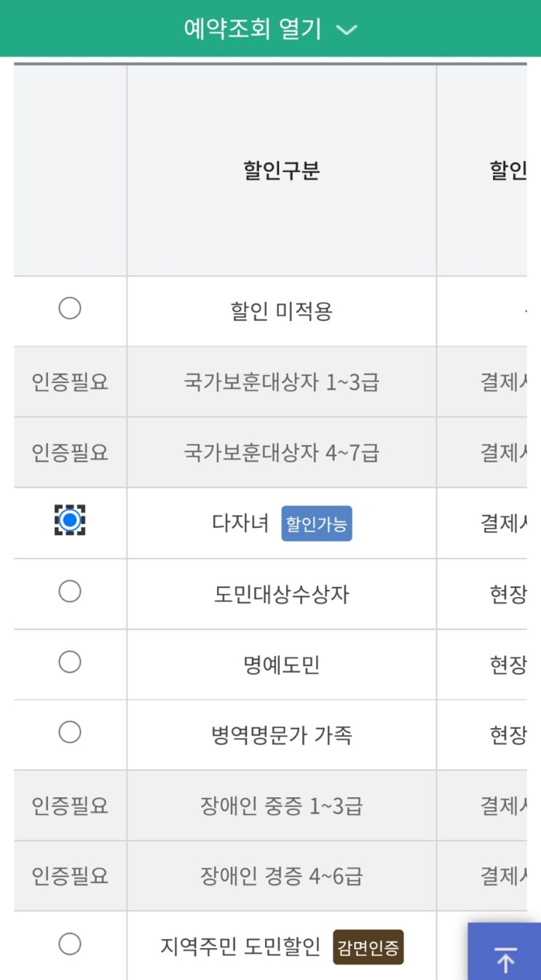
Task: Select the 다자녀 radio button
Action: click(70, 520)
